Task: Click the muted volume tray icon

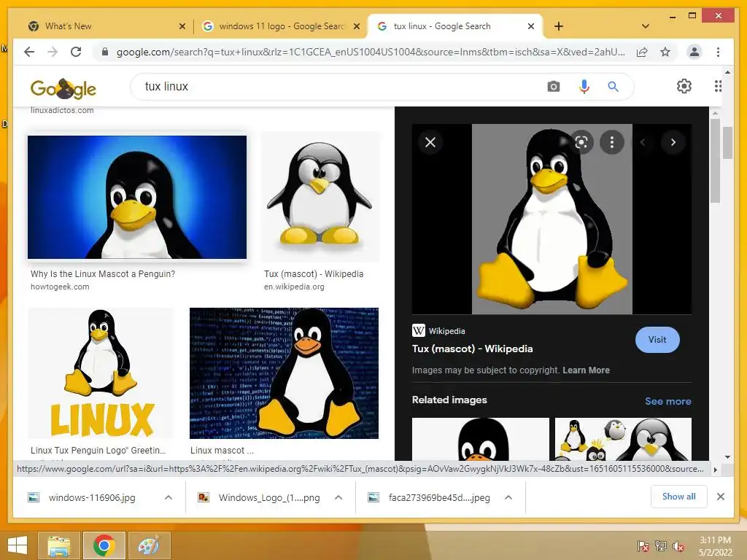Action: pos(678,546)
